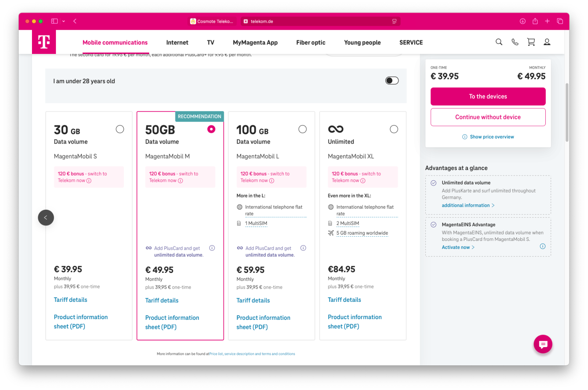Click PlusCard info icon in 100 GB card
This screenshot has height=390, width=588.
pyautogui.click(x=303, y=248)
